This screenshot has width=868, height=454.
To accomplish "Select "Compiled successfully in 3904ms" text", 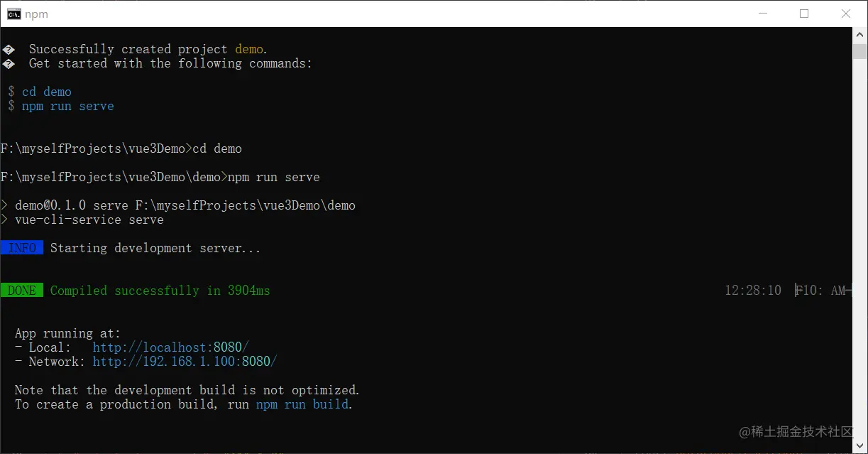I will (x=160, y=291).
